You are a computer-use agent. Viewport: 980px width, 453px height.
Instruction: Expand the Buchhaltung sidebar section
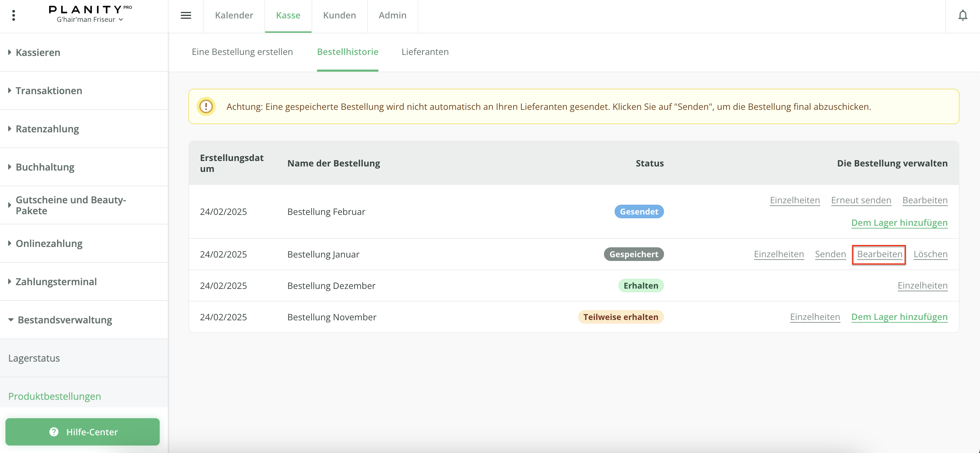click(44, 167)
